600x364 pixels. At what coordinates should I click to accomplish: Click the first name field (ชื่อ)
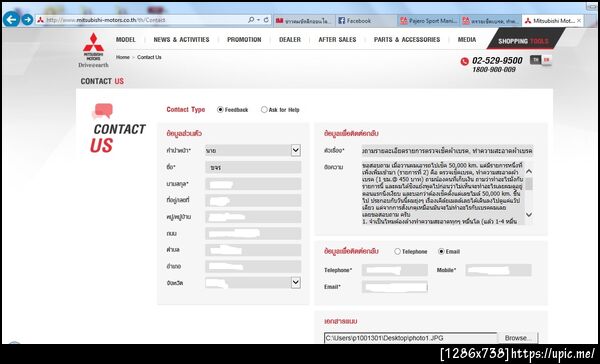(x=253, y=167)
